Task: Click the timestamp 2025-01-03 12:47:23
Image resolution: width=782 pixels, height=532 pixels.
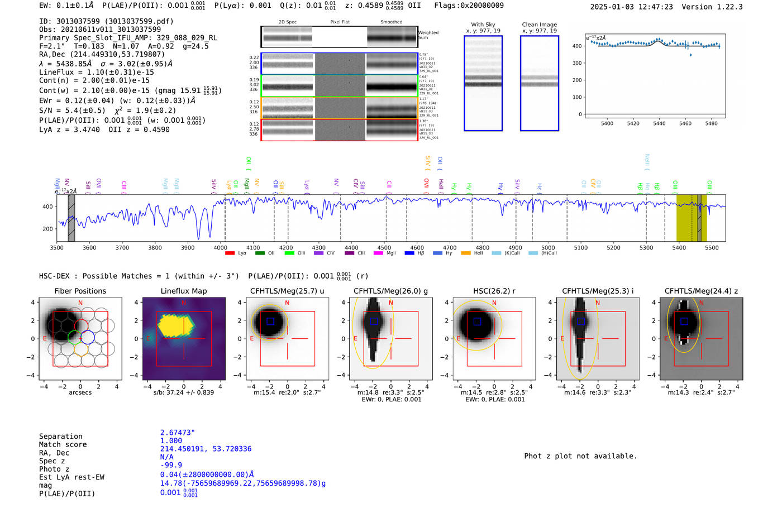Action: pyautogui.click(x=631, y=7)
